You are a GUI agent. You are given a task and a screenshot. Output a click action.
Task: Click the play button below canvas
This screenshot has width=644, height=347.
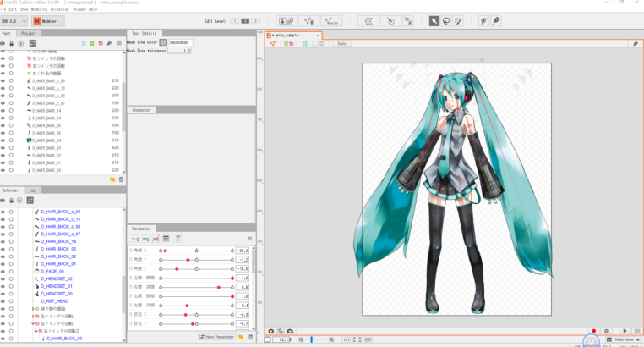pyautogui.click(x=625, y=331)
